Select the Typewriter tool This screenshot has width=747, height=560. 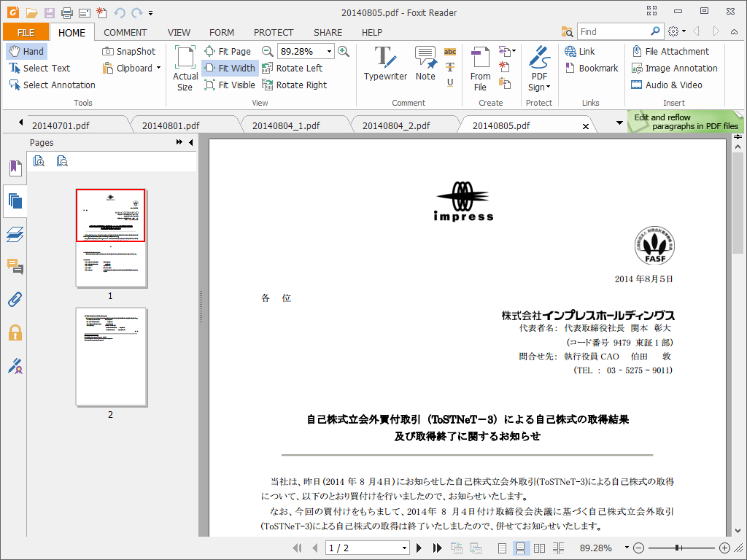pos(385,63)
